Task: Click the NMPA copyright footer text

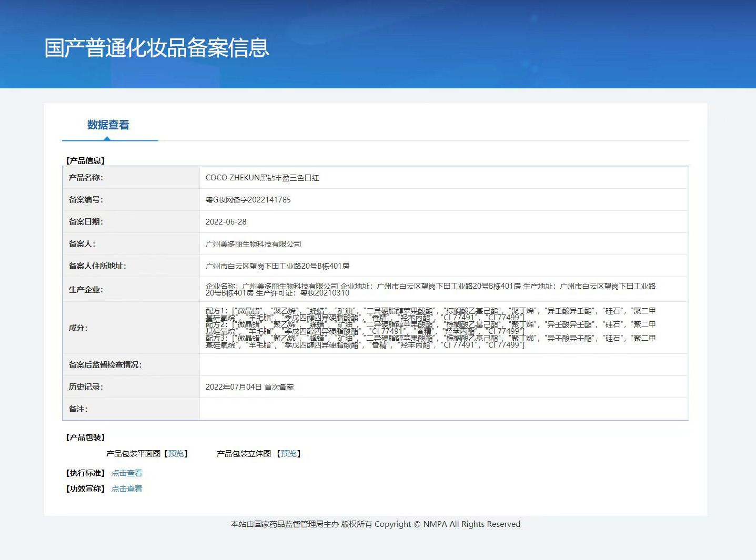Action: (375, 524)
